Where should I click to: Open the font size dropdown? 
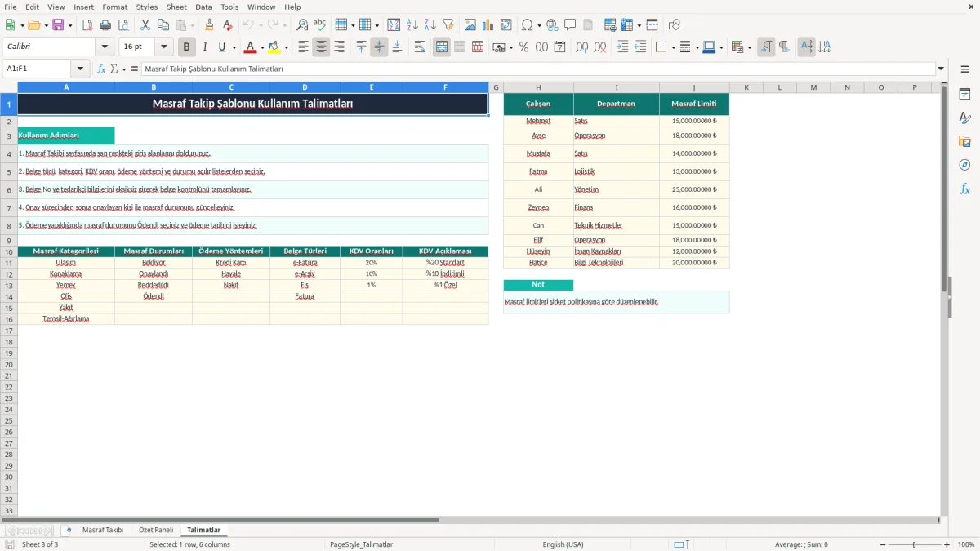click(x=164, y=47)
